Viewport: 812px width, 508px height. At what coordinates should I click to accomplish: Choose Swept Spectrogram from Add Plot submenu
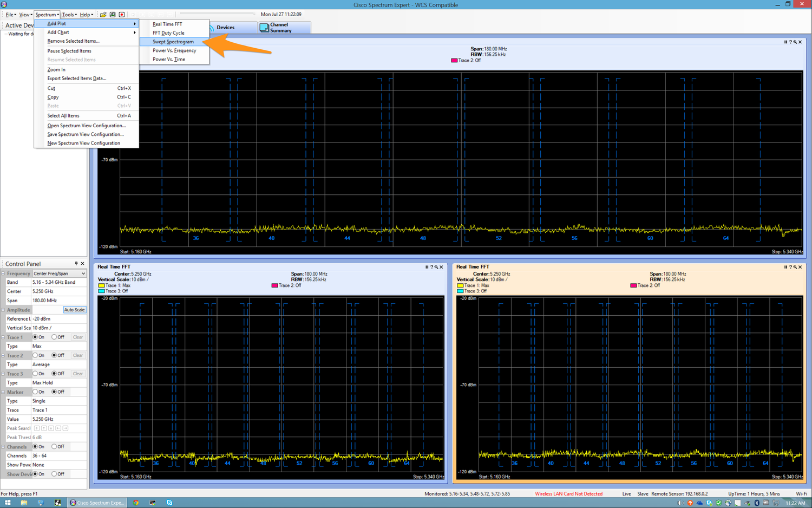(174, 42)
